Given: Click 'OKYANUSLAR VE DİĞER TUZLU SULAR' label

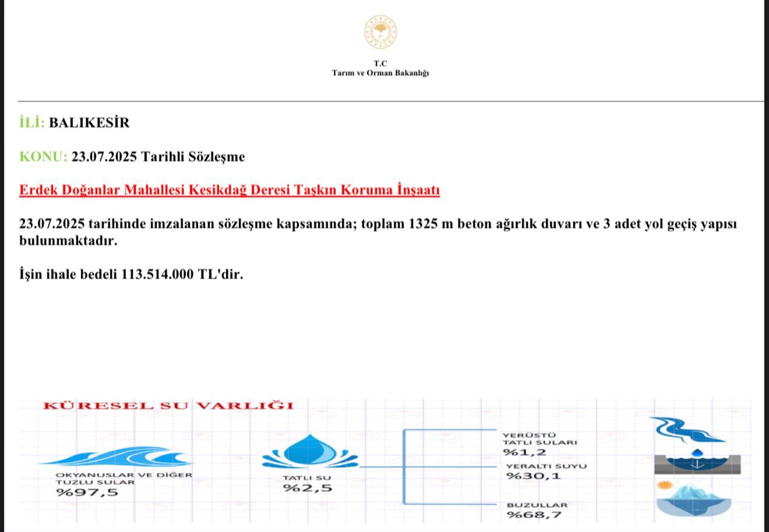Looking at the screenshot, I should (124, 478).
